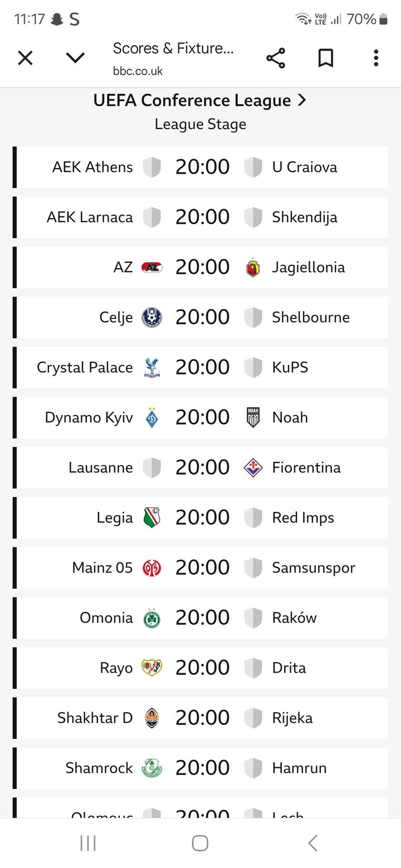Tap the Jagiellonia club crest
Image resolution: width=401 pixels, height=868 pixels.
[x=253, y=268]
